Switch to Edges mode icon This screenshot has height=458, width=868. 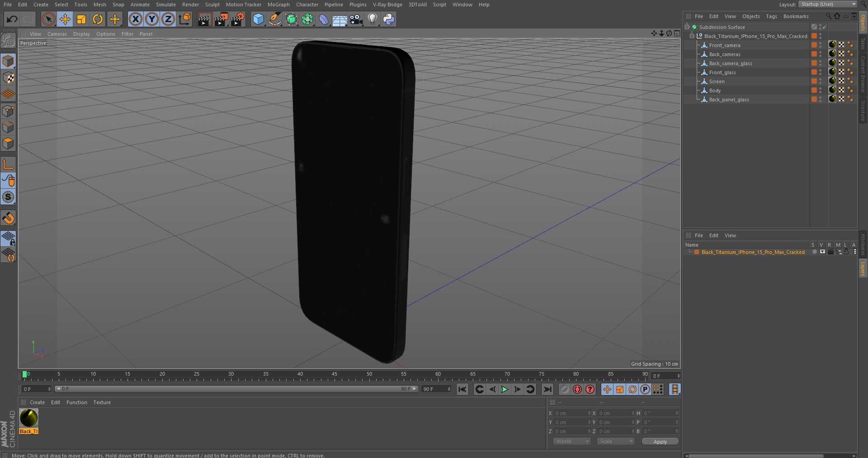pos(9,127)
